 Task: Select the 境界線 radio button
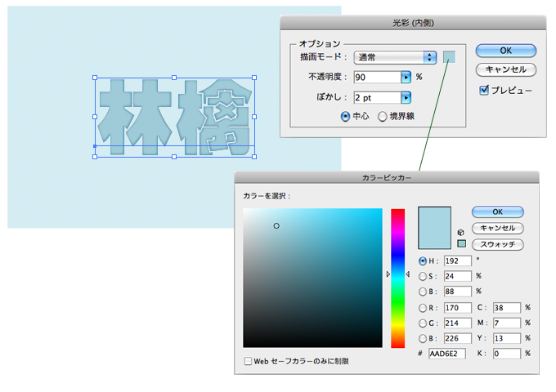click(382, 117)
